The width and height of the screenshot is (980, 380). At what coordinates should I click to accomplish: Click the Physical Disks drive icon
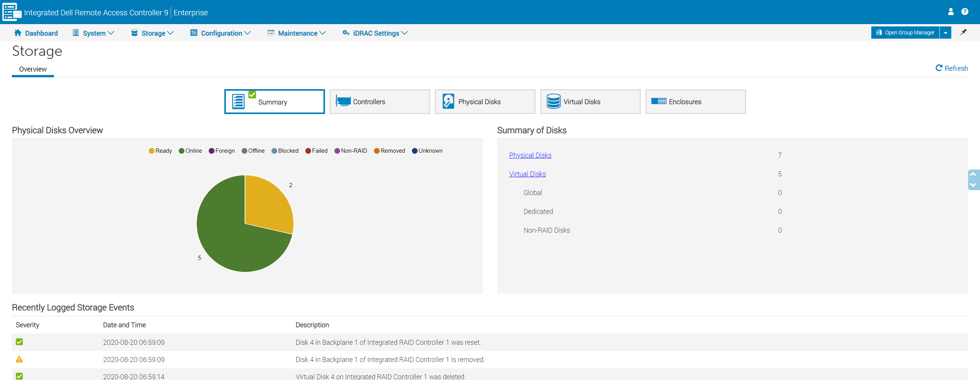click(448, 101)
